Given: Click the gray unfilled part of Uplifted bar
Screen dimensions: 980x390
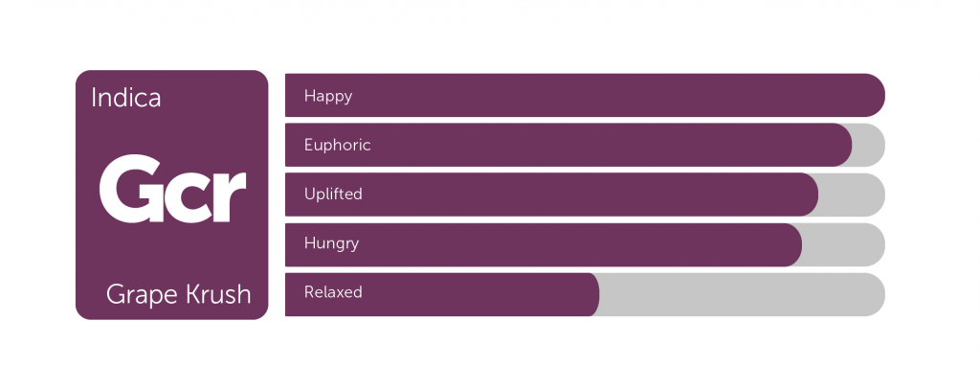Looking at the screenshot, I should pyautogui.click(x=853, y=195).
